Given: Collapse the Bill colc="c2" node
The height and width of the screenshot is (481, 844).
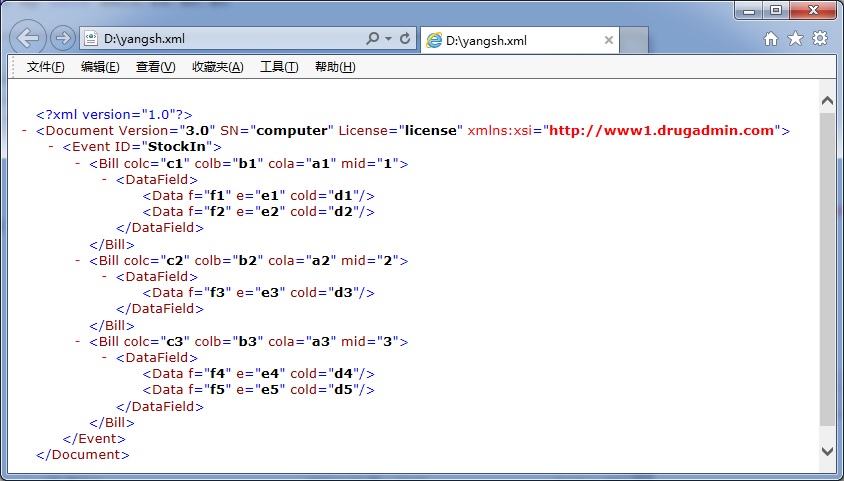Looking at the screenshot, I should [x=78, y=260].
